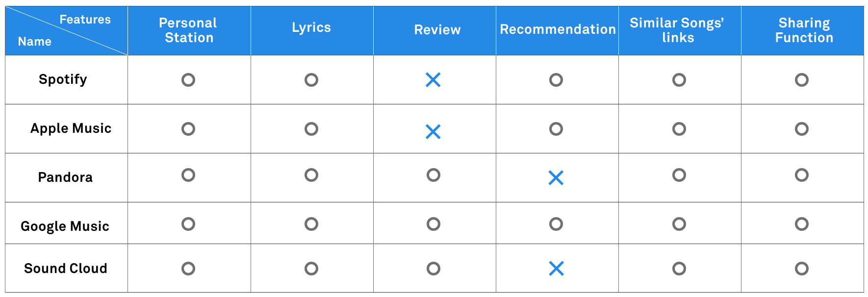Click the X mark in Apple Music's Review cell
The height and width of the screenshot is (297, 868).
coord(433,131)
